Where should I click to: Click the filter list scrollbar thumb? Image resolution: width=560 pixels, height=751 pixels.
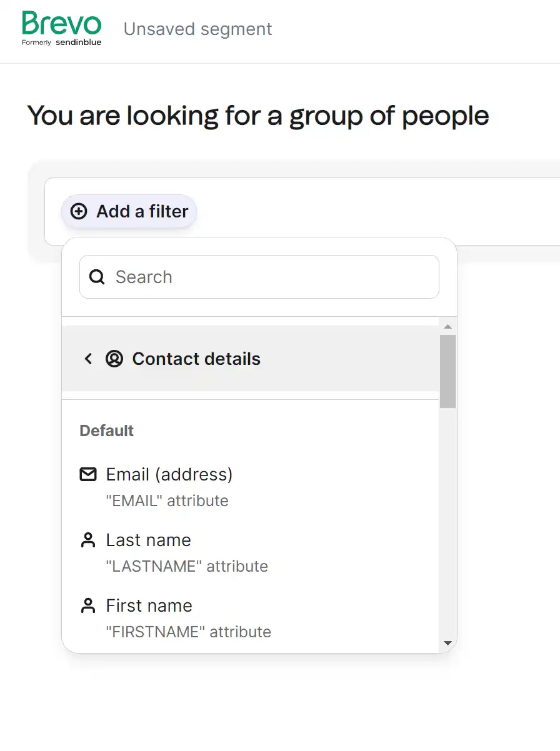447,371
